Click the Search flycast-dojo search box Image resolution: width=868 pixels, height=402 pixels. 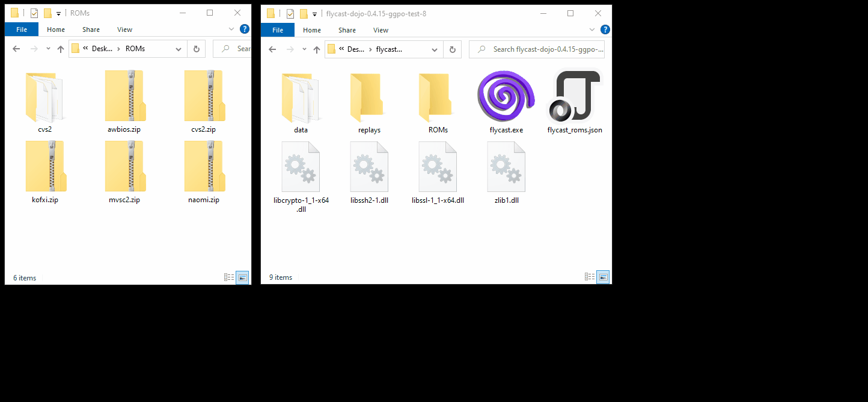click(x=536, y=49)
